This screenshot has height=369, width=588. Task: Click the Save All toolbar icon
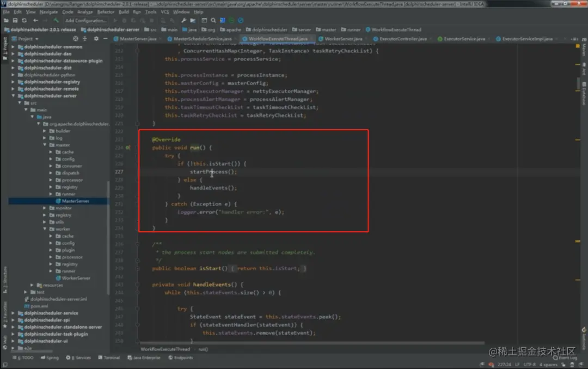15,21
